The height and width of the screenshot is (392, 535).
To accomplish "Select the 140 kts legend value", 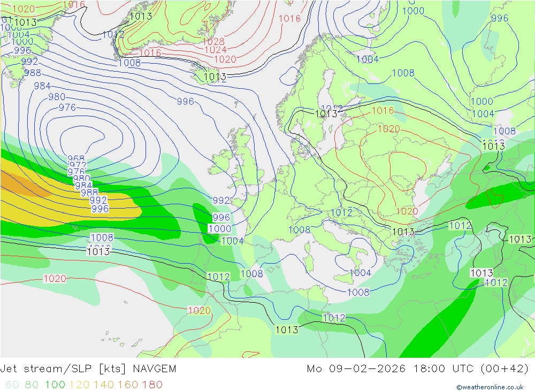I will pos(103,385).
